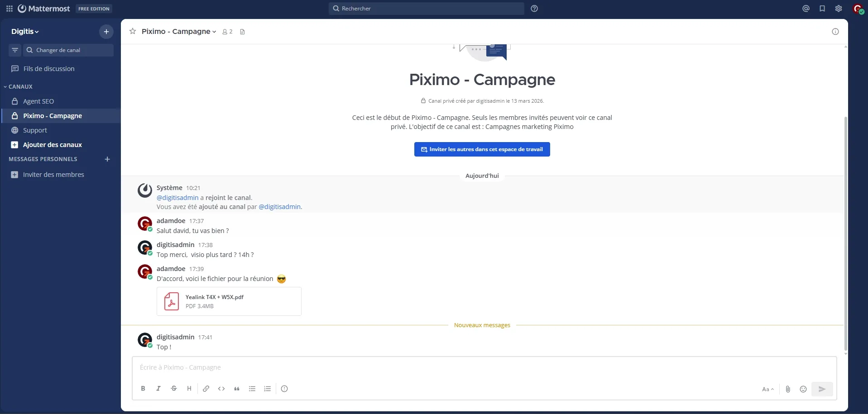868x414 pixels.
Task: Click the Rechercher search field
Action: click(x=426, y=9)
